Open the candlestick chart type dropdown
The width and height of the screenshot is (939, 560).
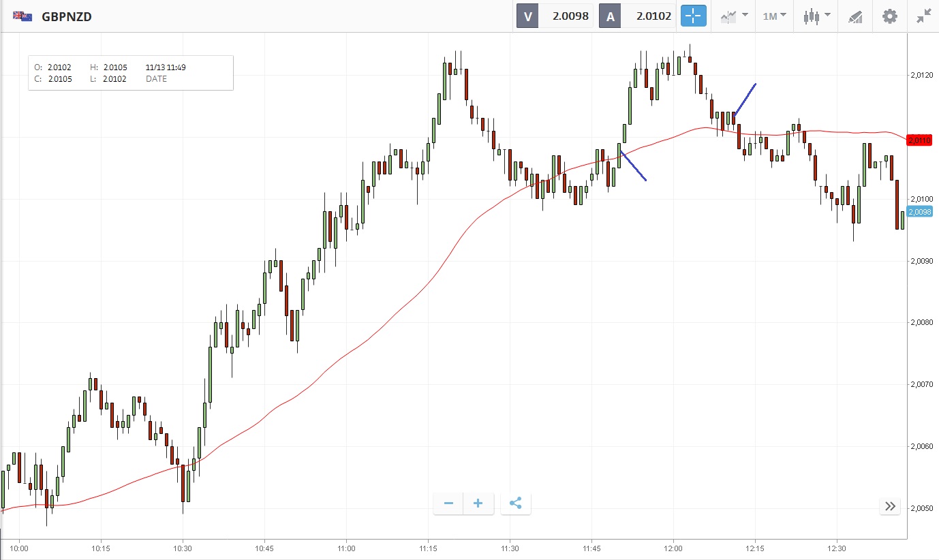(816, 16)
